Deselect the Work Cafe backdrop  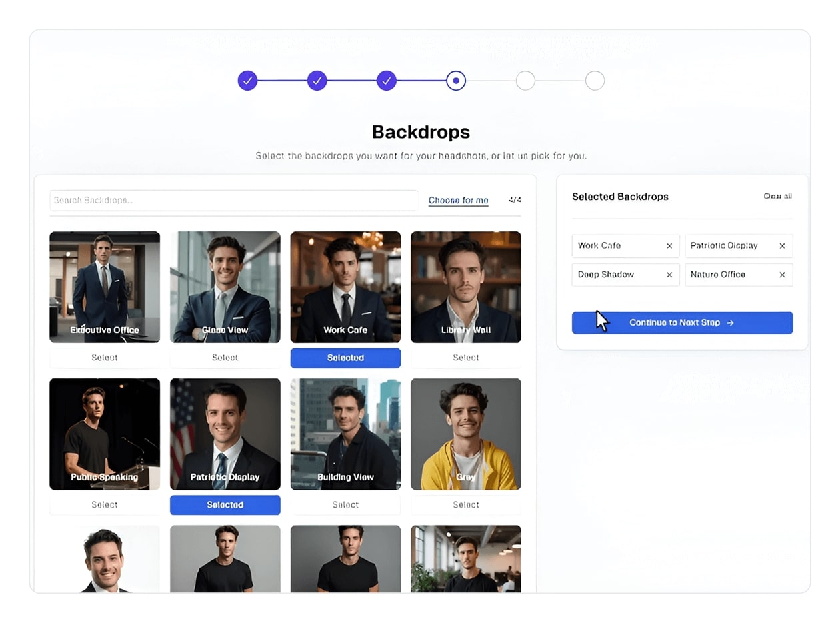click(x=345, y=358)
